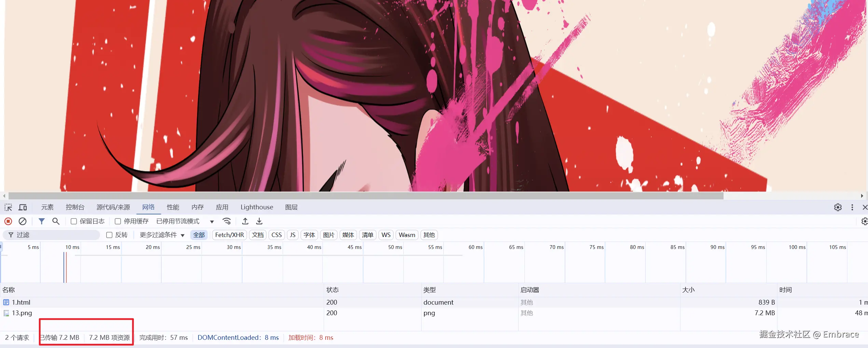Open the throttling mode dropdown
The width and height of the screenshot is (868, 348).
[211, 221]
